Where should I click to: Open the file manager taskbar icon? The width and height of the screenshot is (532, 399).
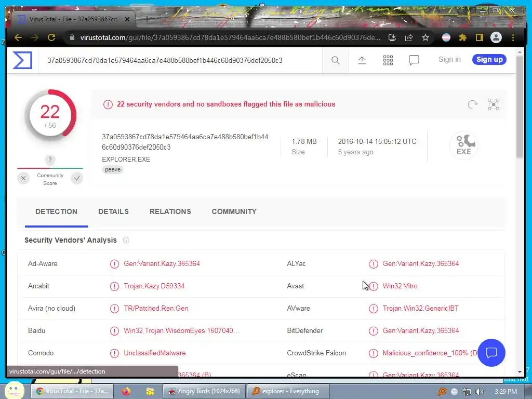tap(150, 391)
